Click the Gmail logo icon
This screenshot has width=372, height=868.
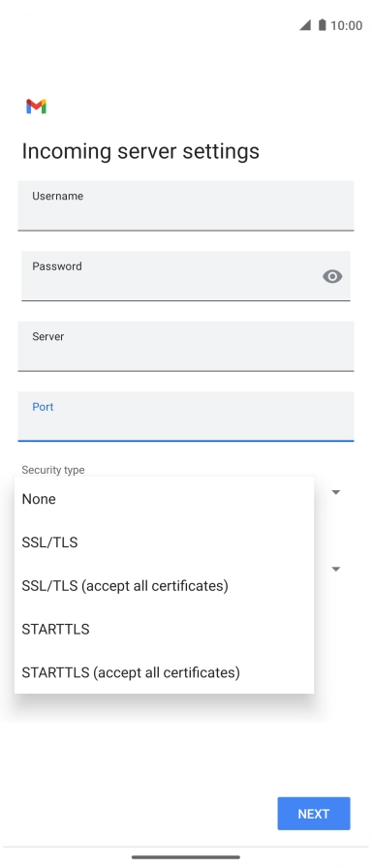pyautogui.click(x=36, y=107)
